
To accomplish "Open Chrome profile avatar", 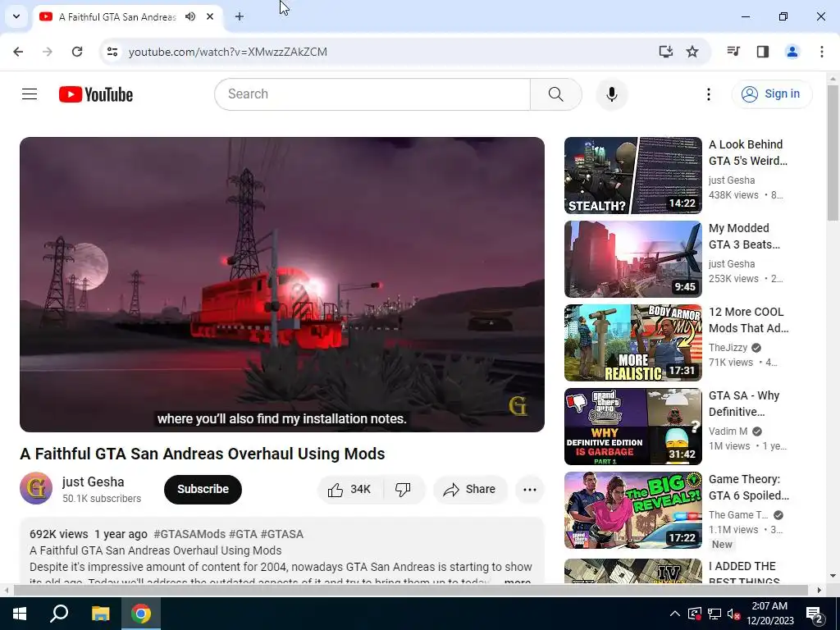I will click(792, 52).
